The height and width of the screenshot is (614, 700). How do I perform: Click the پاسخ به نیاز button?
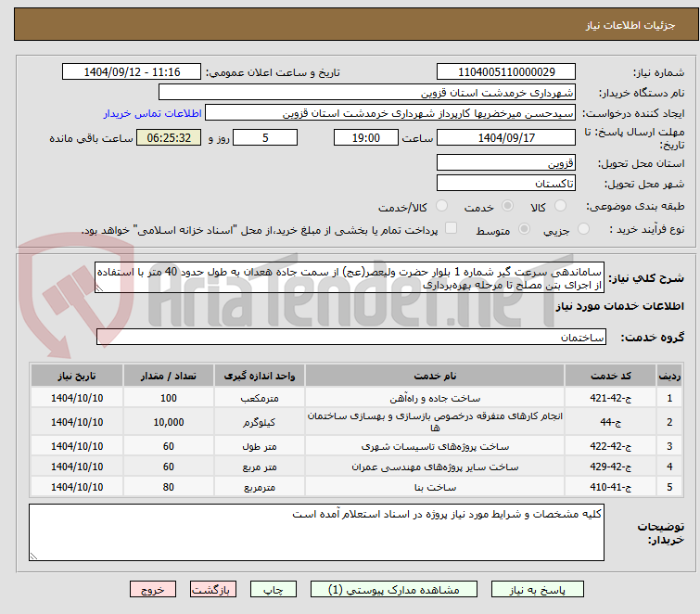[537, 590]
